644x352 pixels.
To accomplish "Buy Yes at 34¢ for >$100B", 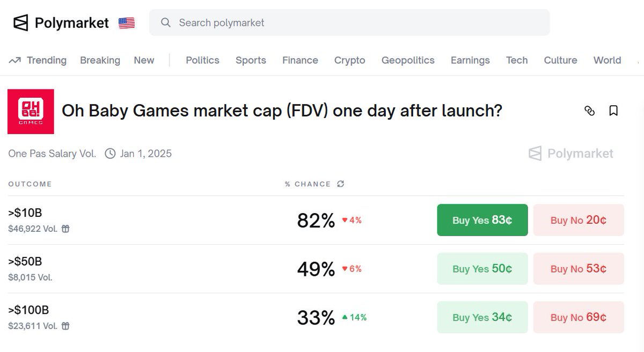I will coord(482,317).
